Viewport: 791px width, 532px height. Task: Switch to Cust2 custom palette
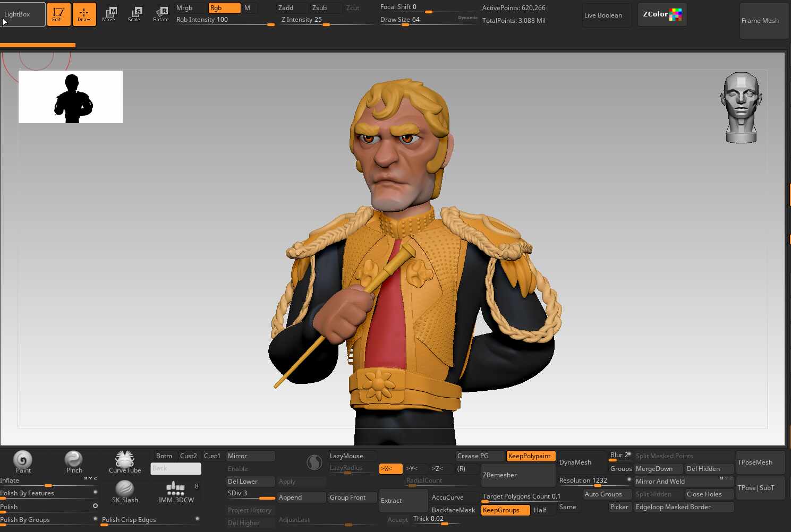[x=188, y=456]
